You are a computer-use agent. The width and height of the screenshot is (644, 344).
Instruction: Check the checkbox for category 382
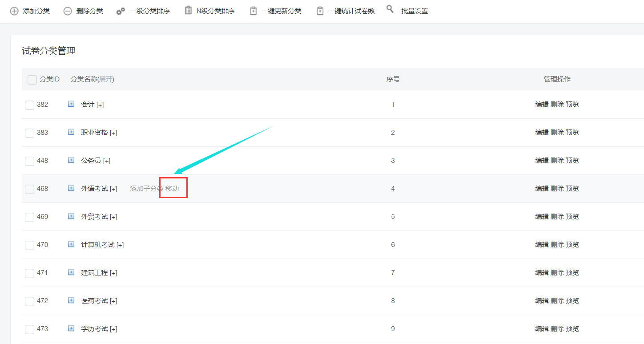(29, 105)
